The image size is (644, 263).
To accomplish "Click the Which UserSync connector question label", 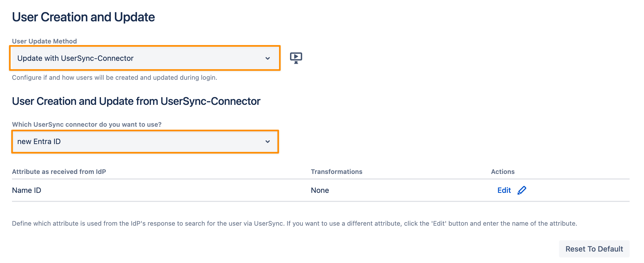I will (87, 124).
